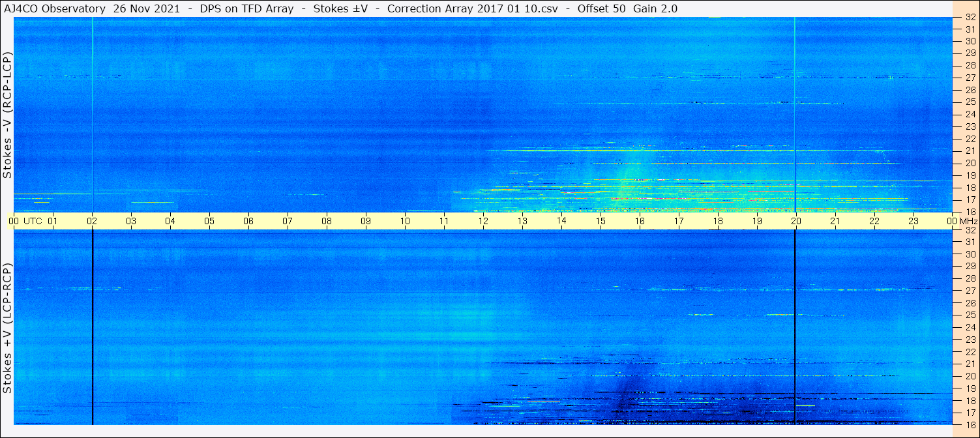980x438 pixels.
Task: Select the 21 hour tick on time axis
Action: pos(835,221)
